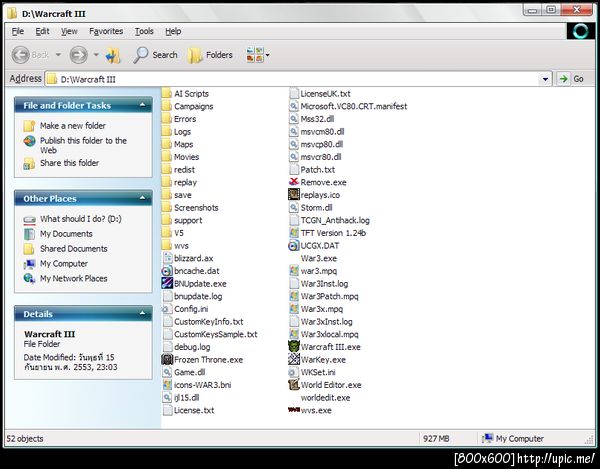Open the File menu

point(18,31)
